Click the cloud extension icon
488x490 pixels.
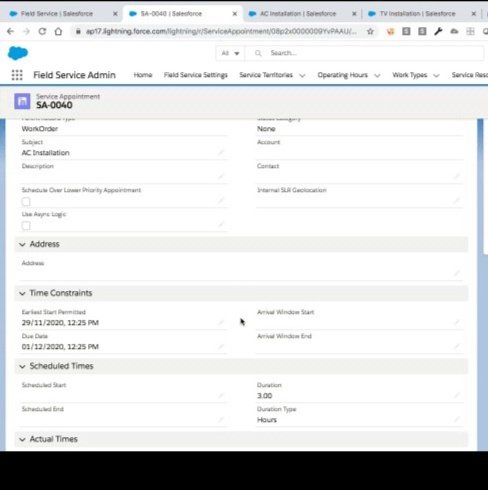tap(454, 31)
